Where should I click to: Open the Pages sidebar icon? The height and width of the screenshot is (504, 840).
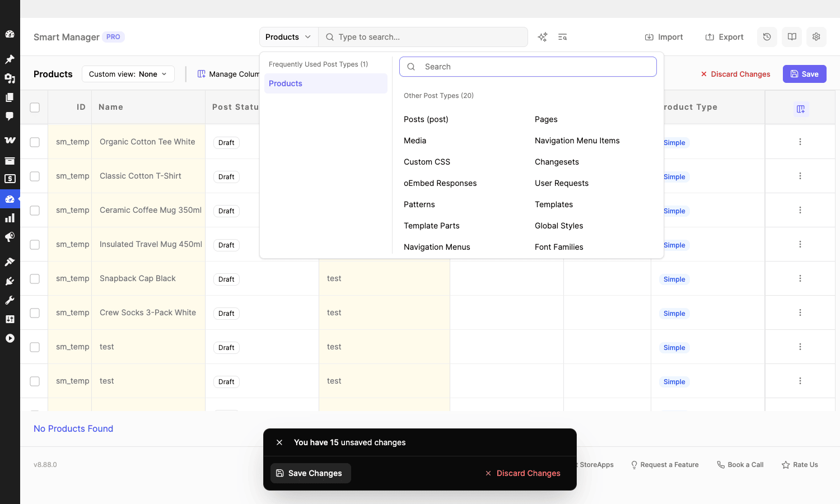point(10,97)
